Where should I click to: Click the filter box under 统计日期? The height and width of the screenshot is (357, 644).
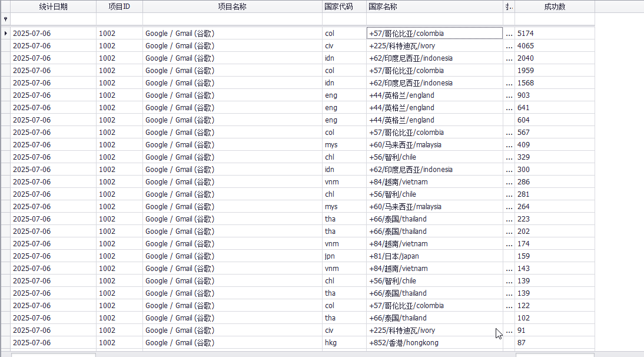(x=54, y=19)
